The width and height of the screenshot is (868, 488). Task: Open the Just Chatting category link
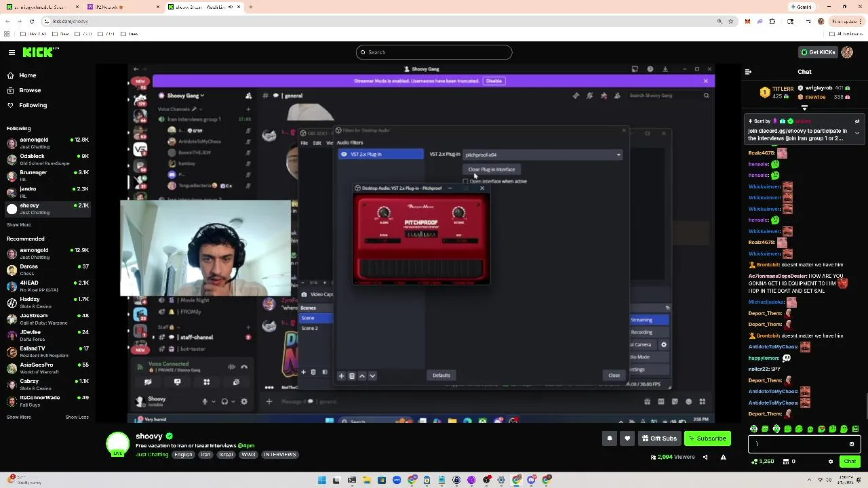coord(152,455)
